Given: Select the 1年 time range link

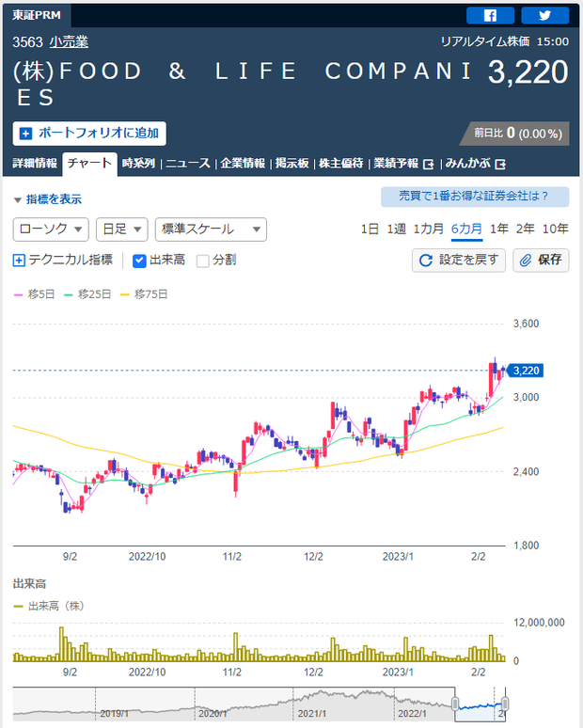Looking at the screenshot, I should tap(499, 229).
